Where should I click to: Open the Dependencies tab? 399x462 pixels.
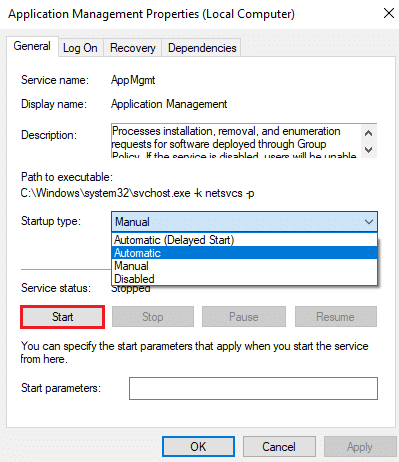click(x=202, y=48)
